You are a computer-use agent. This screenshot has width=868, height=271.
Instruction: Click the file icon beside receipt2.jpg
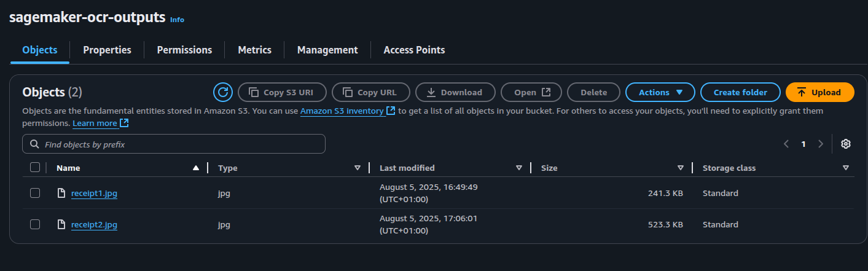tap(61, 224)
